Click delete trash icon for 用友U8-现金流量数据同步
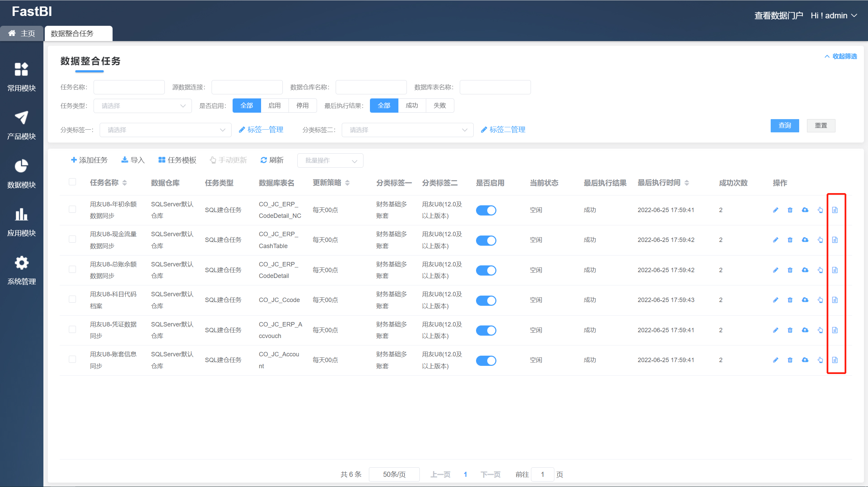 click(x=790, y=240)
